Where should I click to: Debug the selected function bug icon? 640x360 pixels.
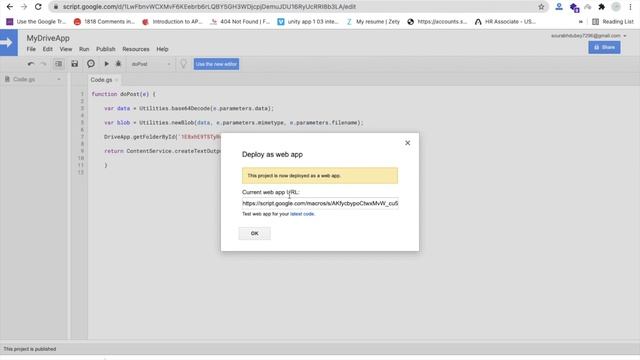tap(118, 64)
